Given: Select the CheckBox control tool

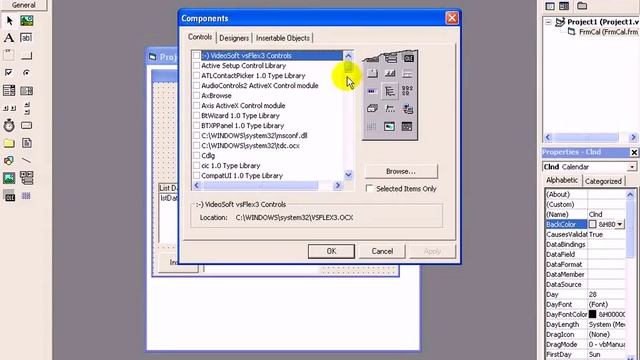Looking at the screenshot, I should [9, 73].
